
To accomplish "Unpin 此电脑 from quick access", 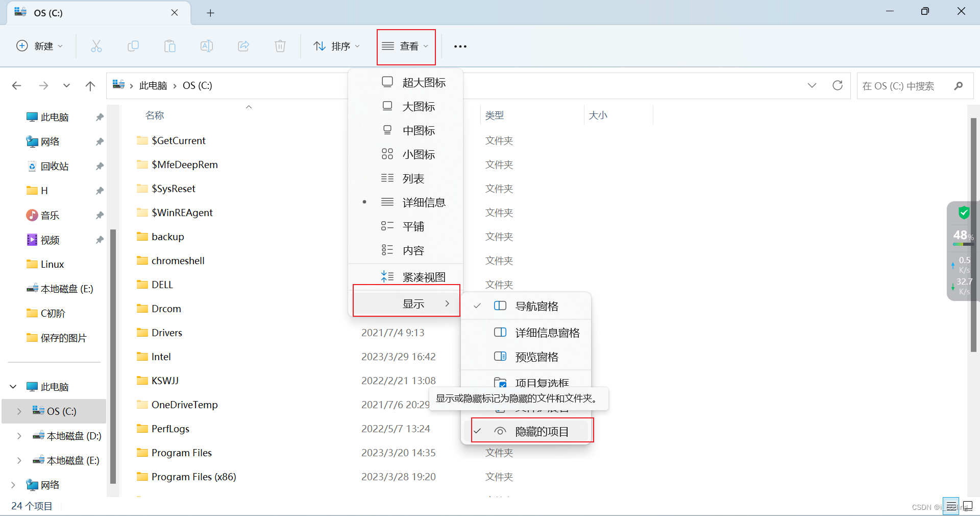I will pyautogui.click(x=100, y=117).
